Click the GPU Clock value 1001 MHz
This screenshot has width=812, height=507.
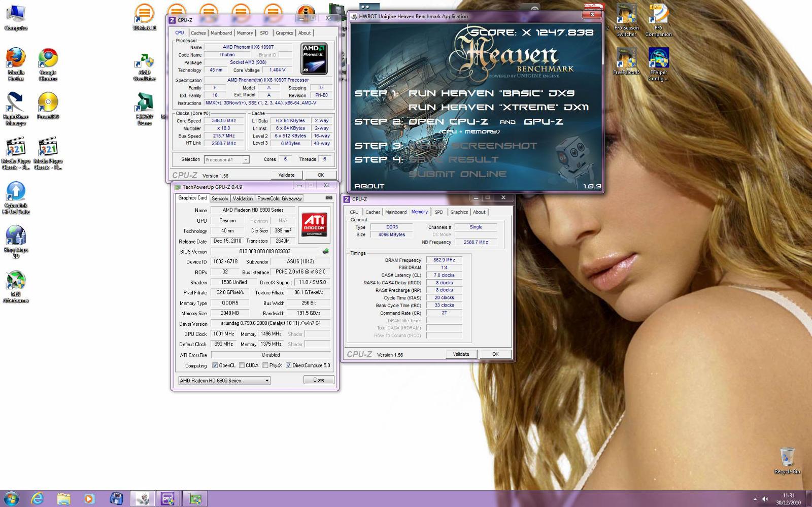224,334
